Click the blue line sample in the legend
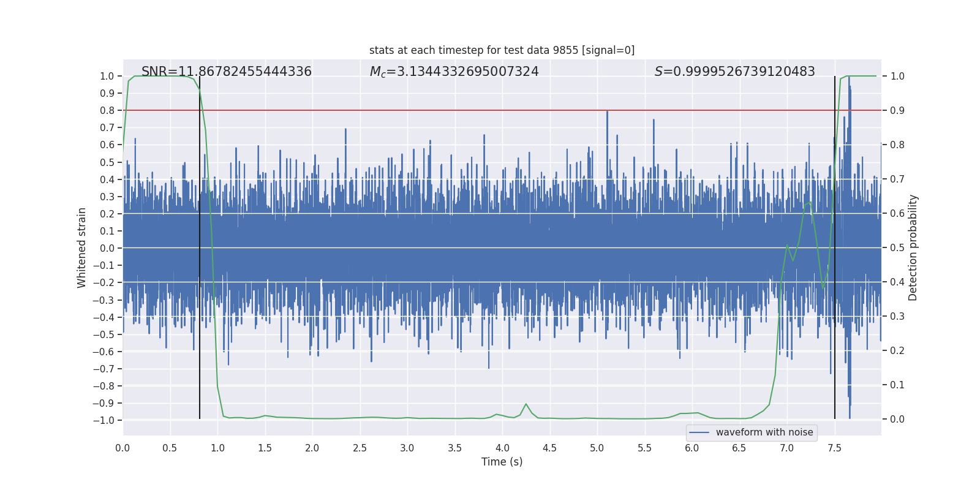Screen dimensions: 980x490 coord(699,432)
